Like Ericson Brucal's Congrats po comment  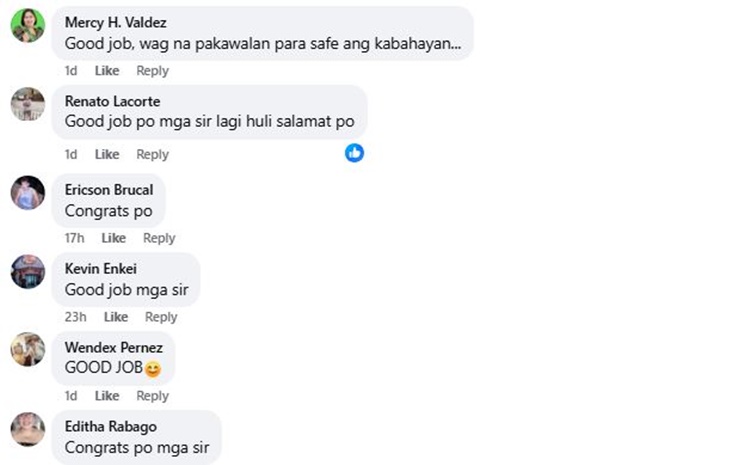tap(113, 238)
